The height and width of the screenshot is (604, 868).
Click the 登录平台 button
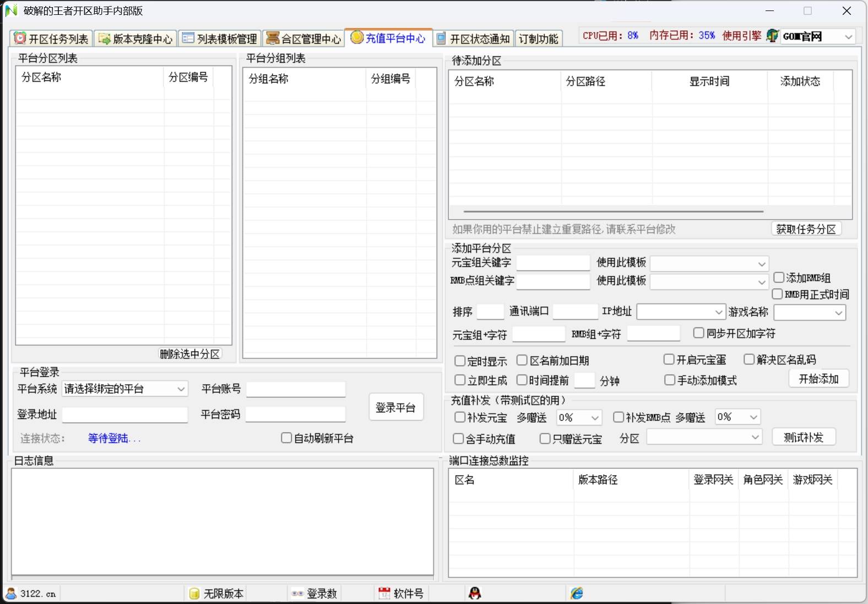395,407
